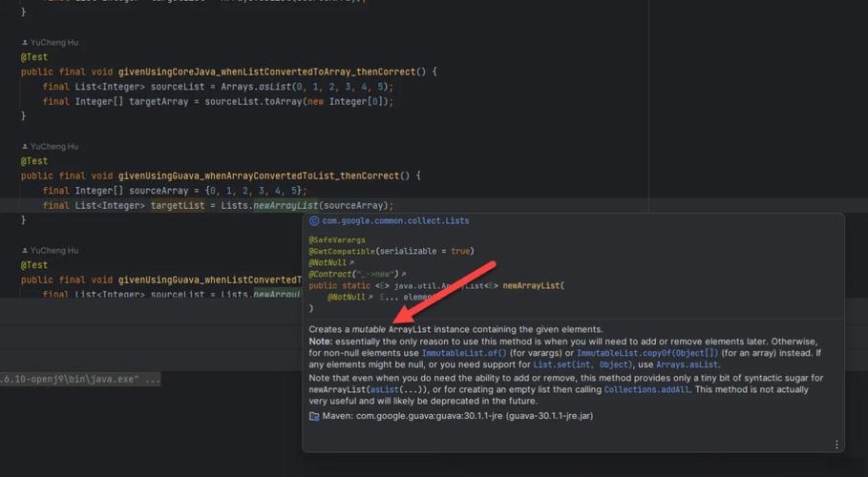The width and height of the screenshot is (868, 477).
Task: Click the YuCheng Hu hint above givenUsingGuava_whenListConverted method
Action: point(54,251)
